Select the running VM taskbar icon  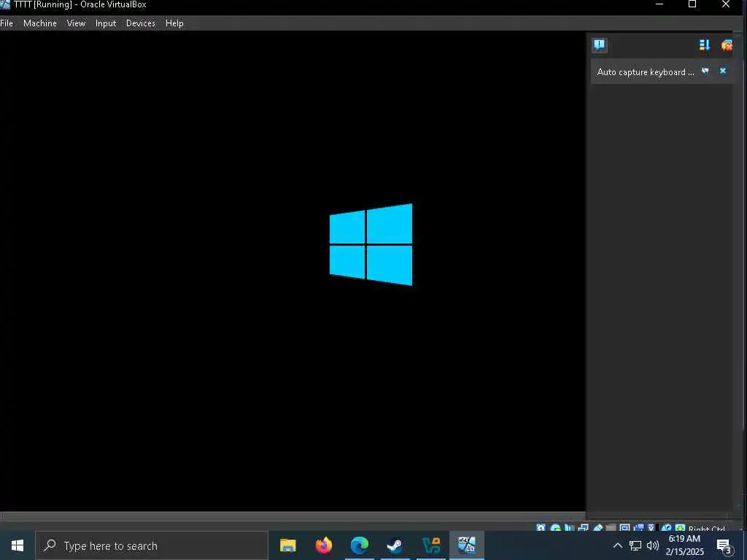click(467, 545)
